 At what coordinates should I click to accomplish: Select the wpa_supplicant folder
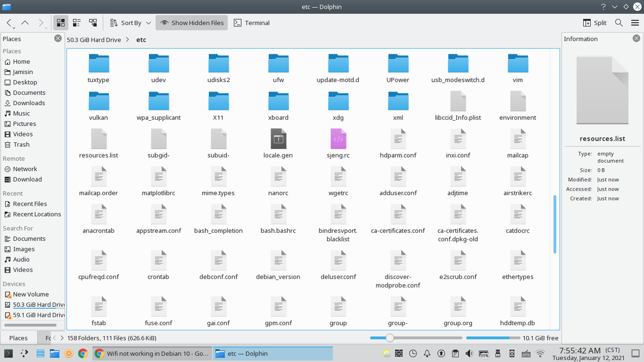[158, 106]
